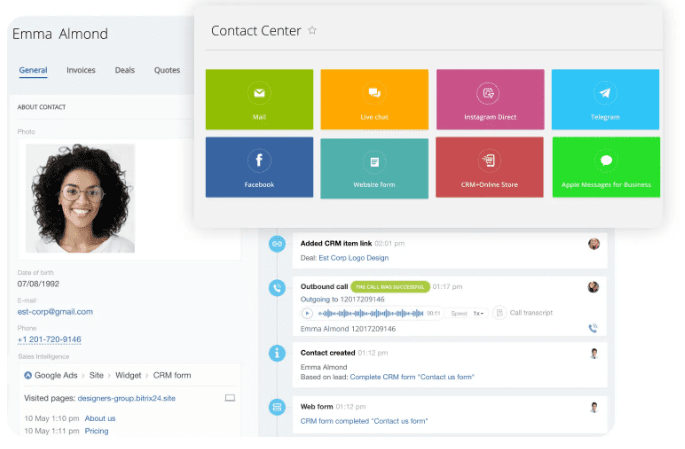Open the Pricing visited page link
685x449 pixels.
coord(97,431)
